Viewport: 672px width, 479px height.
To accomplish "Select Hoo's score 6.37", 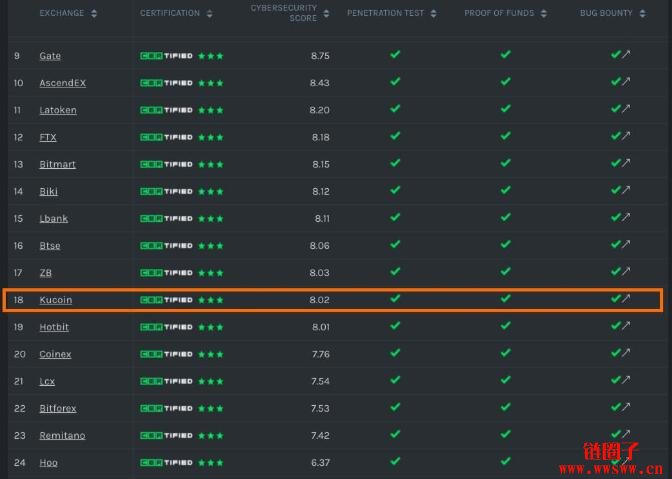I will [320, 463].
